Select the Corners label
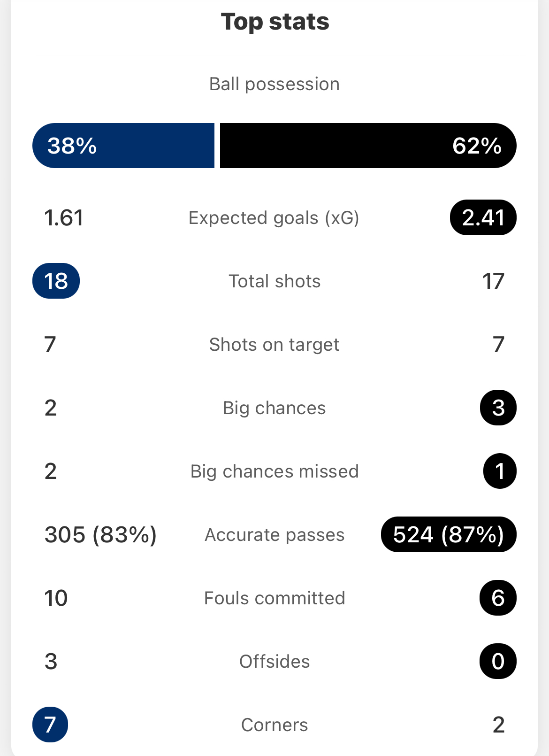The width and height of the screenshot is (549, 756). coord(274,725)
